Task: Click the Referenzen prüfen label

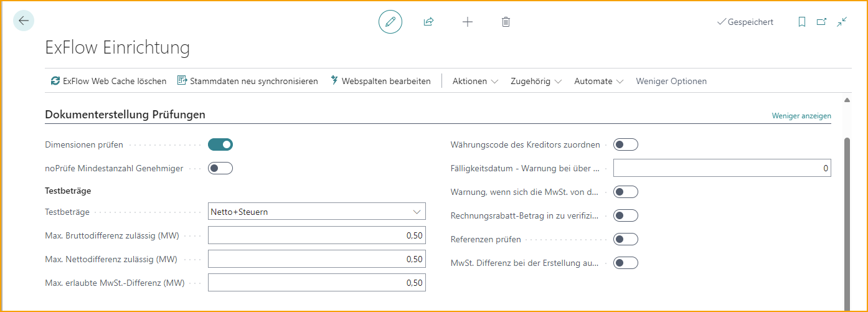Action: pyautogui.click(x=486, y=239)
